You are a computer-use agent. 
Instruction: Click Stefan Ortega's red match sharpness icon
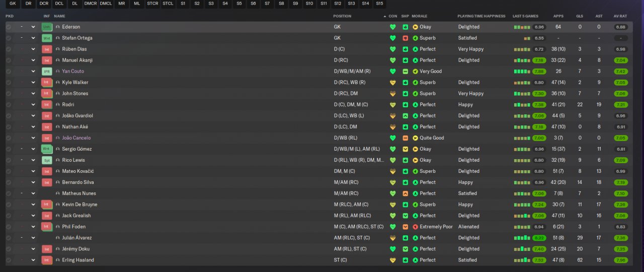coord(406,38)
